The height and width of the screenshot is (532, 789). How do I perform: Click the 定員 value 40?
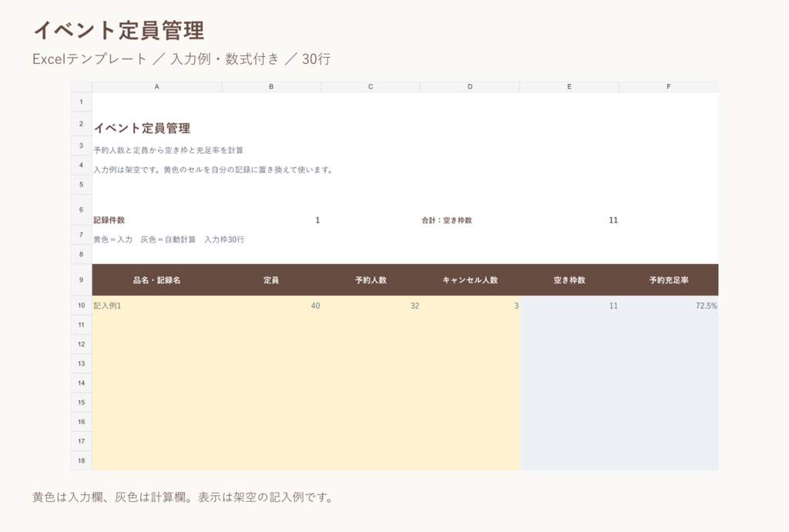[x=315, y=305]
